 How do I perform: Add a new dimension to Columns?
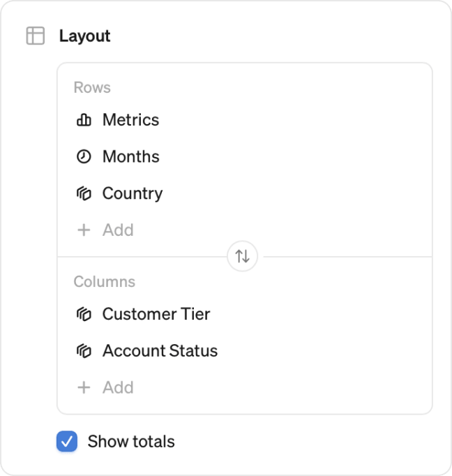pos(105,387)
